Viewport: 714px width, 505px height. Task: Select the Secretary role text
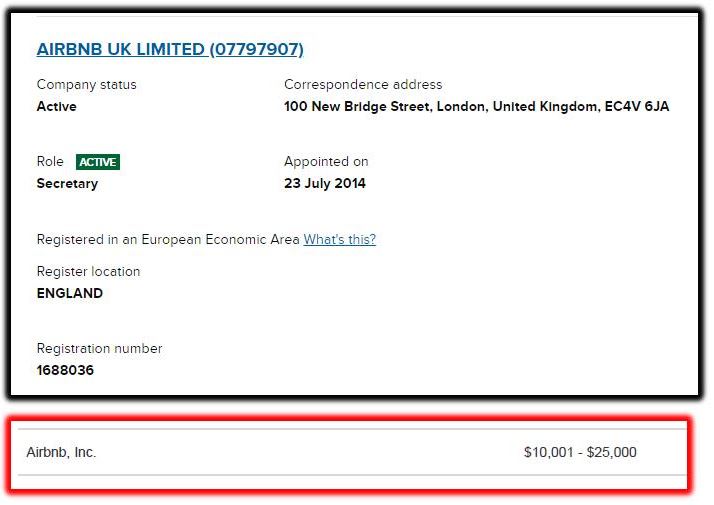(x=67, y=184)
